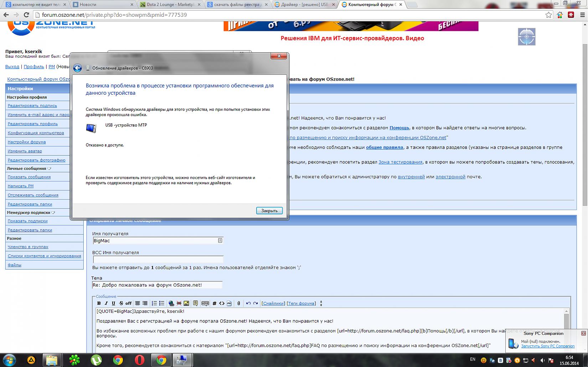Collapse the 'Личные сообщения' section
Image resolution: width=588 pixels, height=367 pixels.
[x=50, y=169]
